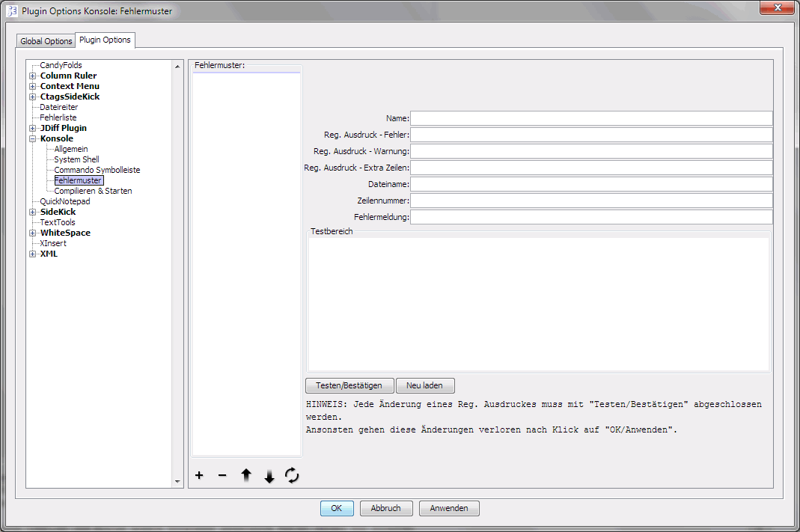
Task: Focus the Name text field
Action: pyautogui.click(x=590, y=118)
